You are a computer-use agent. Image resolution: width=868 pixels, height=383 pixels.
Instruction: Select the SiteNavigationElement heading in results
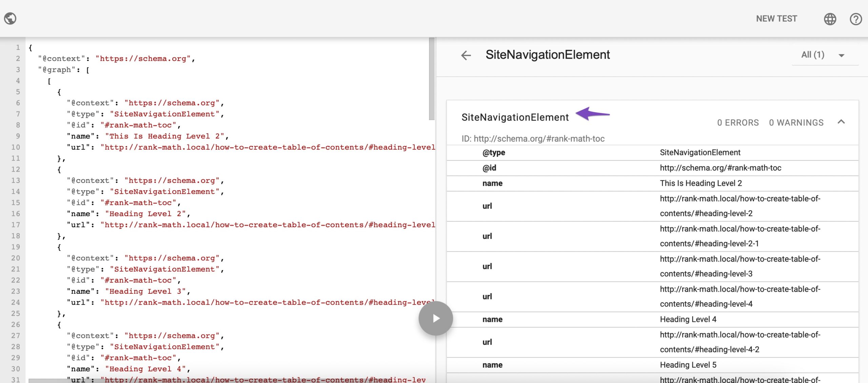(x=515, y=117)
